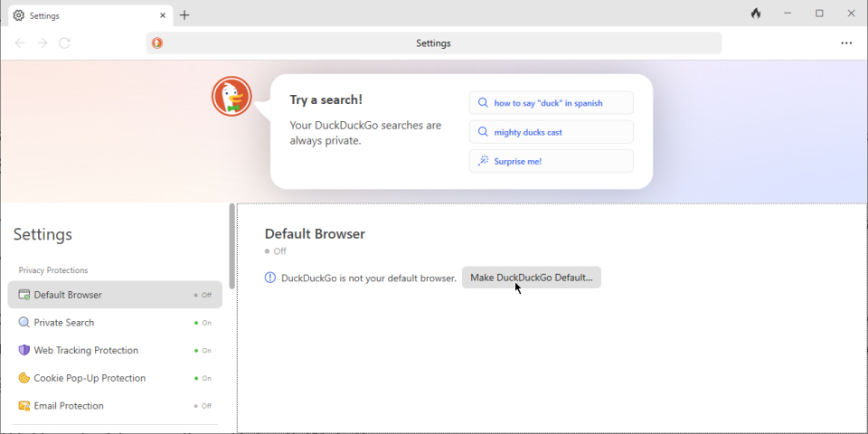
Task: Click the Web Tracking Protection shield icon
Action: 24,351
